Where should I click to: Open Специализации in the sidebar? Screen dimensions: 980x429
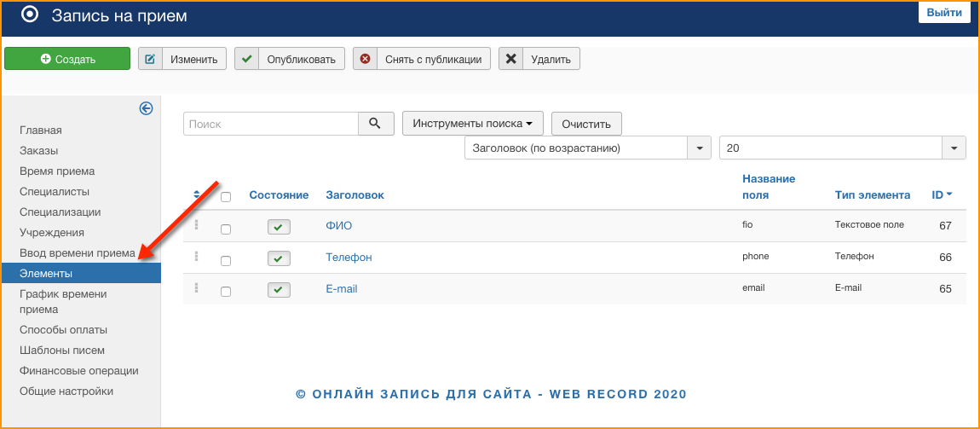[60, 212]
